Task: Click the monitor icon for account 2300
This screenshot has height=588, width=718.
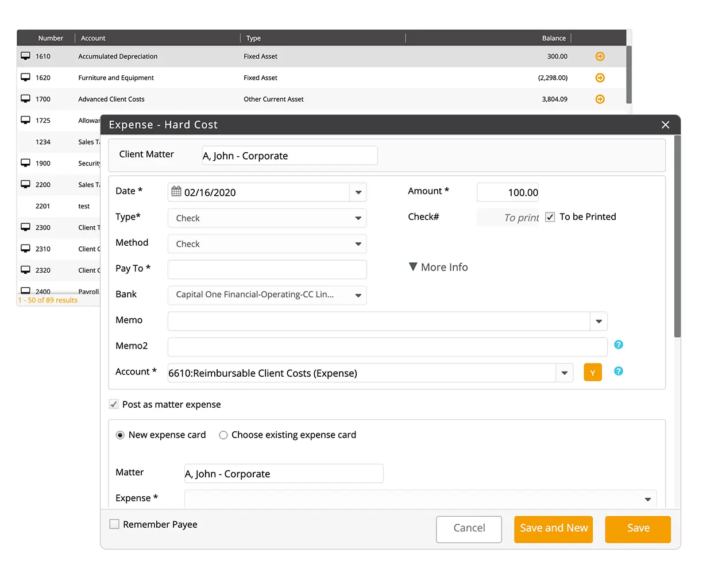Action: [25, 227]
